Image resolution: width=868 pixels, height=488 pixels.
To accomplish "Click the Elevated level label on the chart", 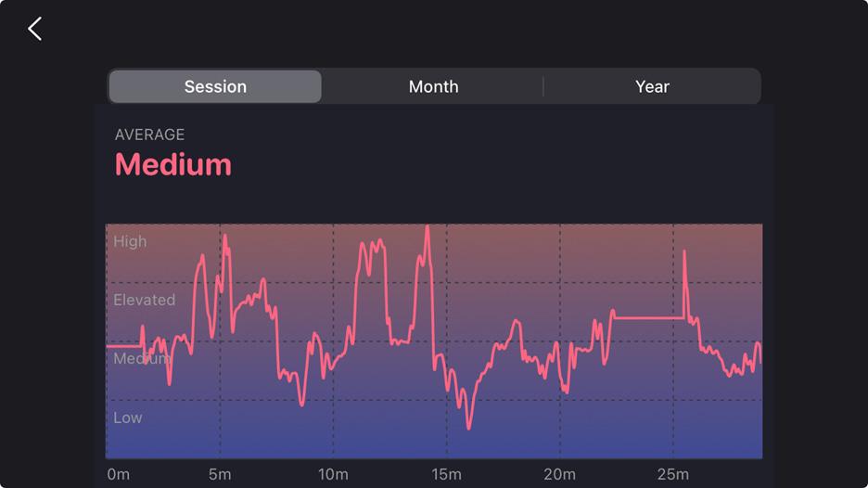I will [144, 300].
